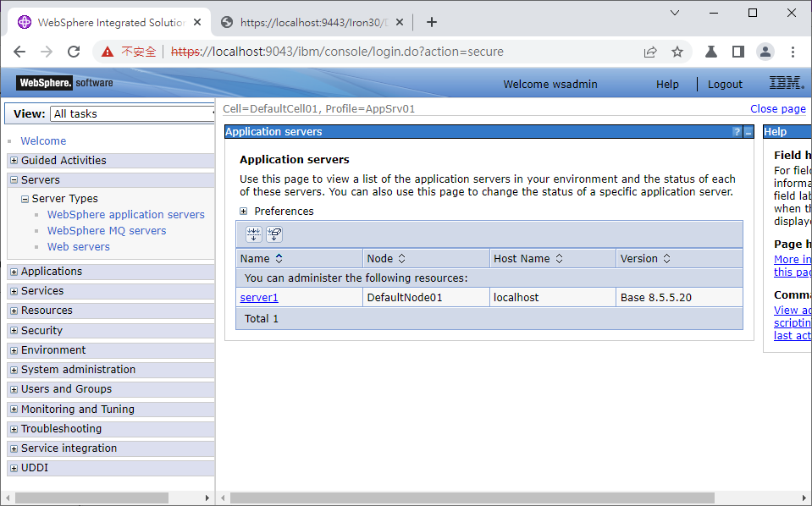Viewport: 812px width, 506px height.
Task: Expand the Applications navigation section
Action: tap(14, 272)
